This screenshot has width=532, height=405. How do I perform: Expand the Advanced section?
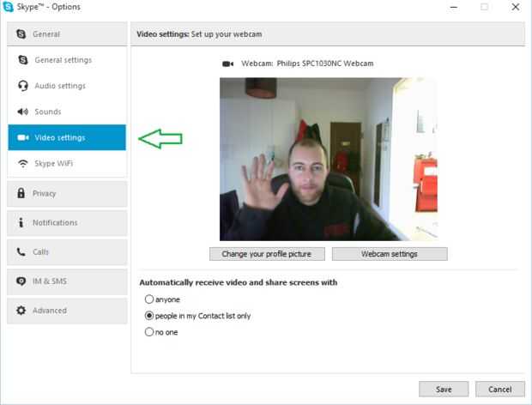click(67, 311)
